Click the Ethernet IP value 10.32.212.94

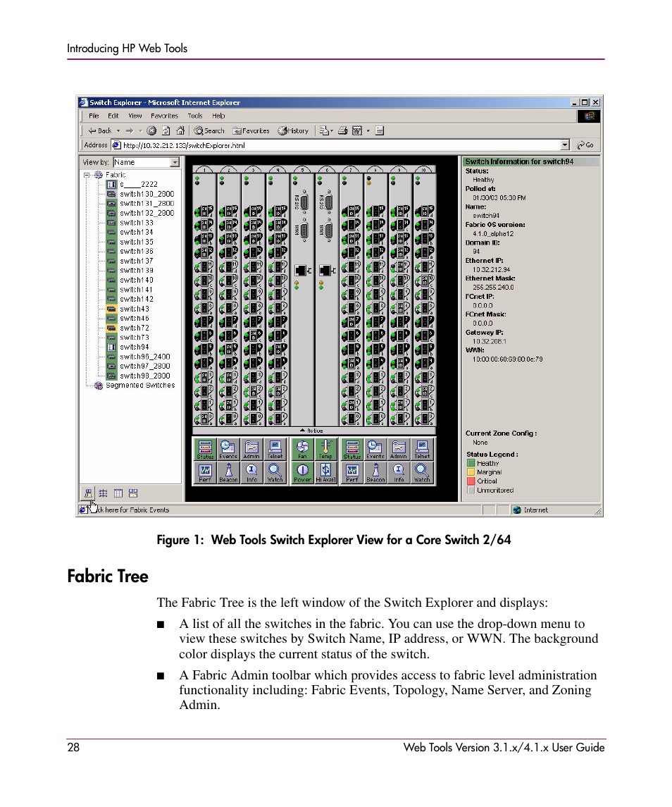(492, 270)
